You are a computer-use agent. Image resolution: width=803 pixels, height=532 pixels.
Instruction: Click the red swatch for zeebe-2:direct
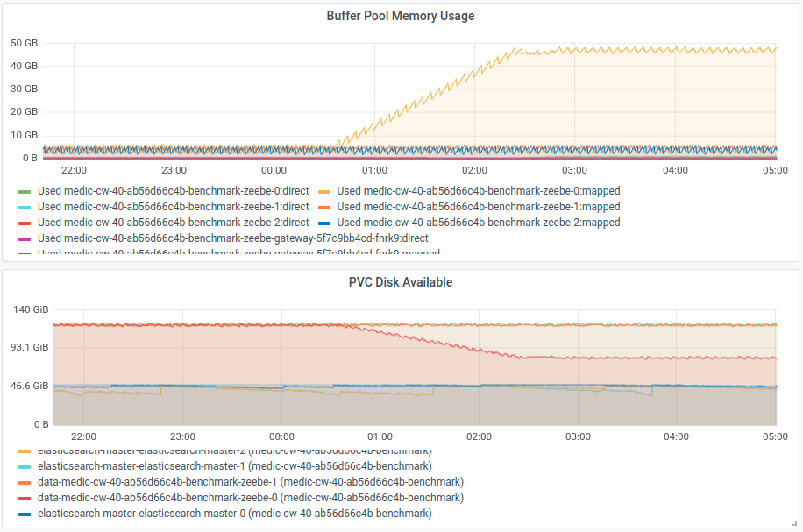[x=25, y=223]
